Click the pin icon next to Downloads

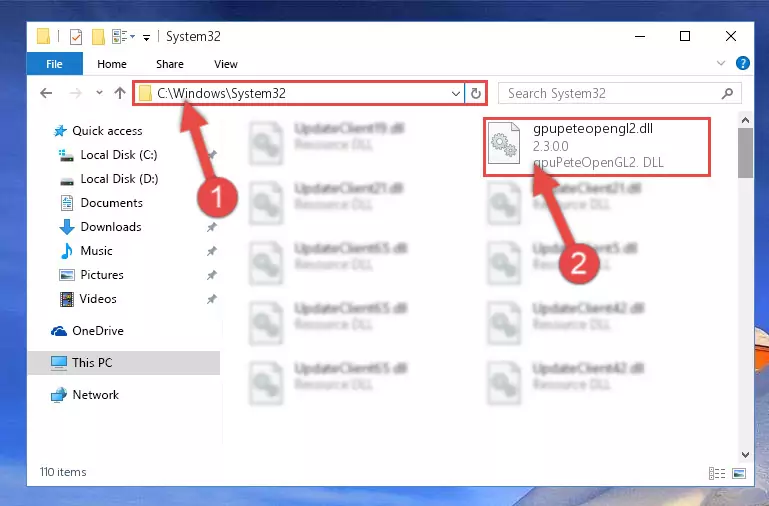pos(211,228)
